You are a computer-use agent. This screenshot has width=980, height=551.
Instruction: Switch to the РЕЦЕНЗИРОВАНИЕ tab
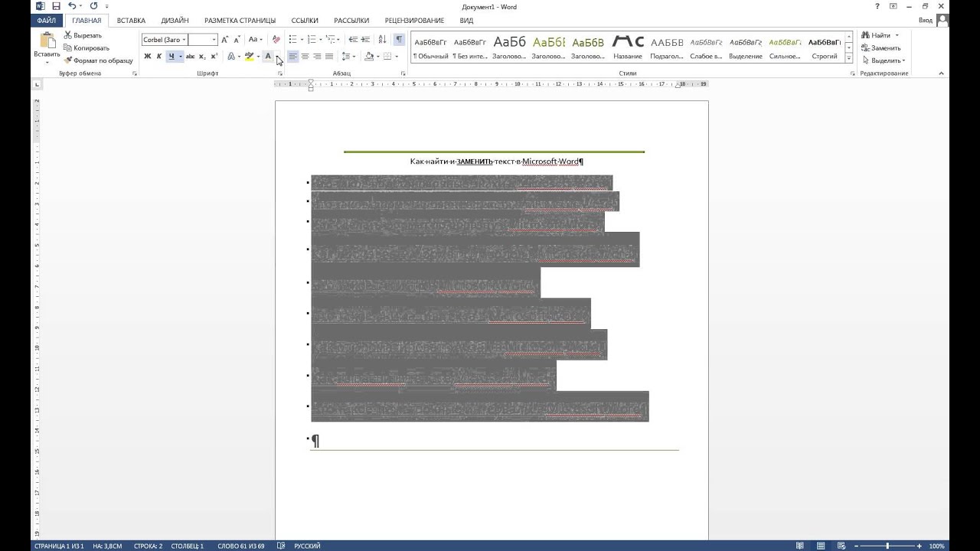pyautogui.click(x=414, y=21)
